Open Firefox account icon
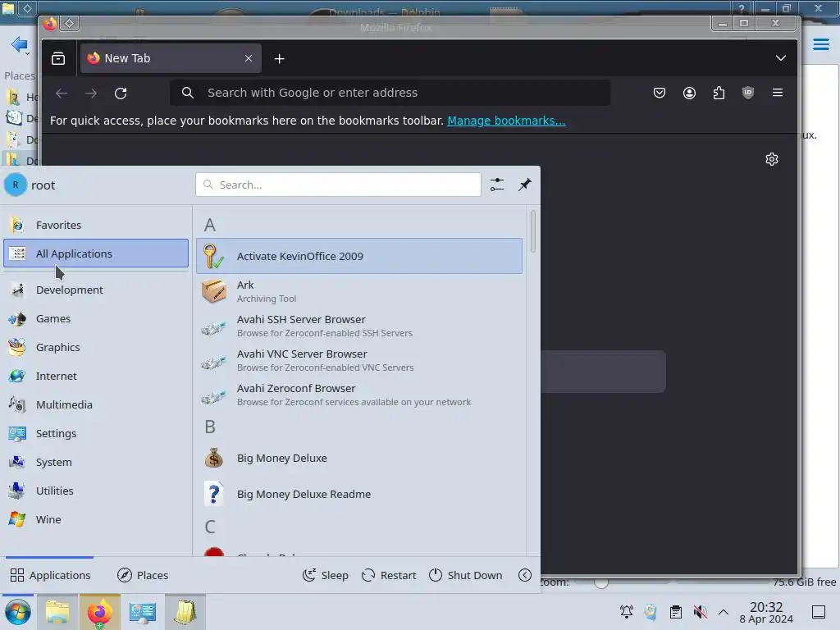The height and width of the screenshot is (630, 840). 689,94
